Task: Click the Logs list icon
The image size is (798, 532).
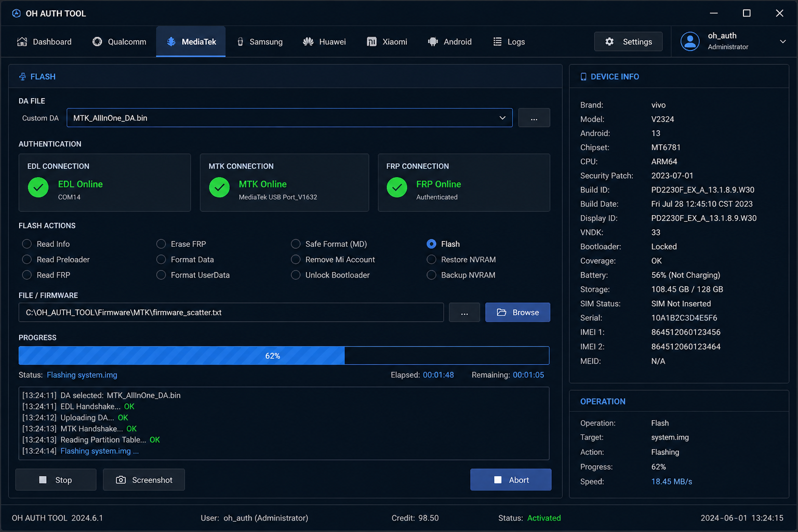Action: tap(497, 42)
